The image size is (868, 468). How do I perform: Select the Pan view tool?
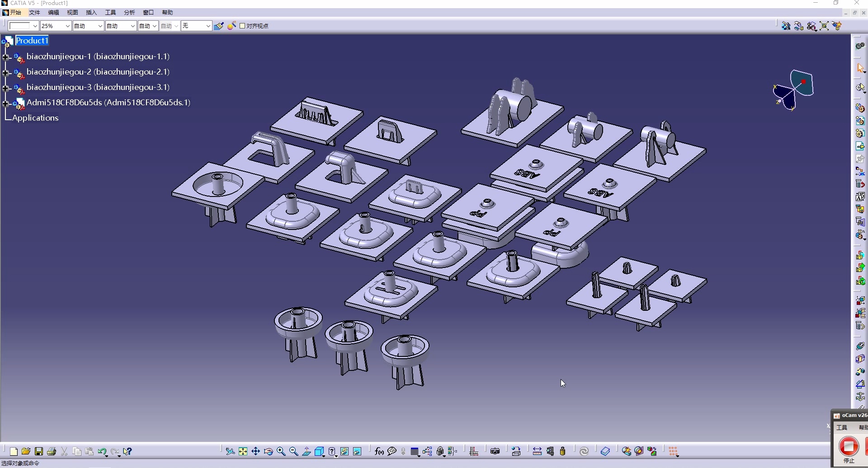point(255,451)
